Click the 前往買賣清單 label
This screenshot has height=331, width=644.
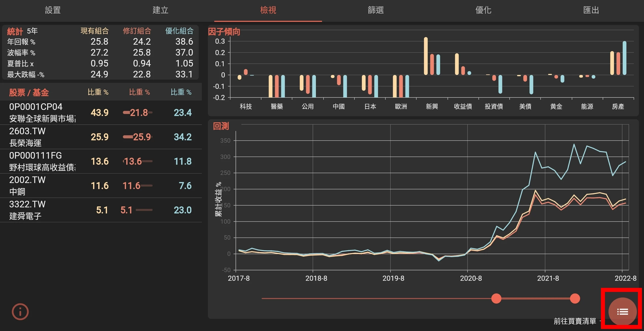(575, 321)
